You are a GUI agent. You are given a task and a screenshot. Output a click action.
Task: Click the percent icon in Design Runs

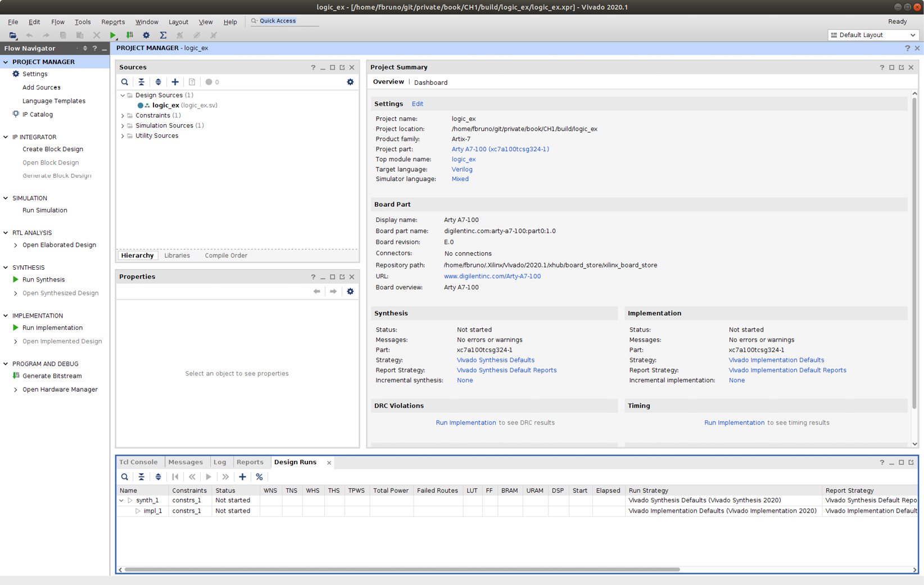click(x=259, y=477)
